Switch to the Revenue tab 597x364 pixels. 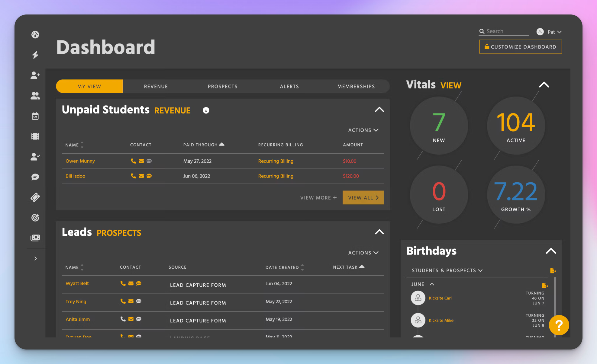[156, 86]
